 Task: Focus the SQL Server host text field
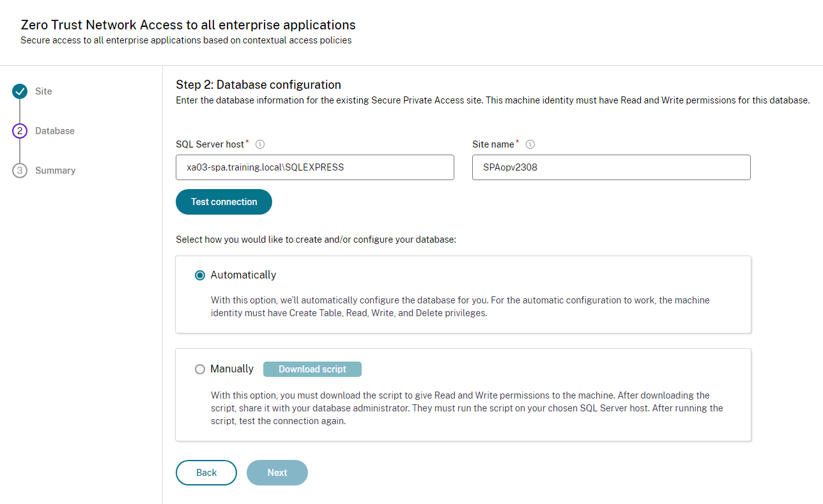[315, 167]
